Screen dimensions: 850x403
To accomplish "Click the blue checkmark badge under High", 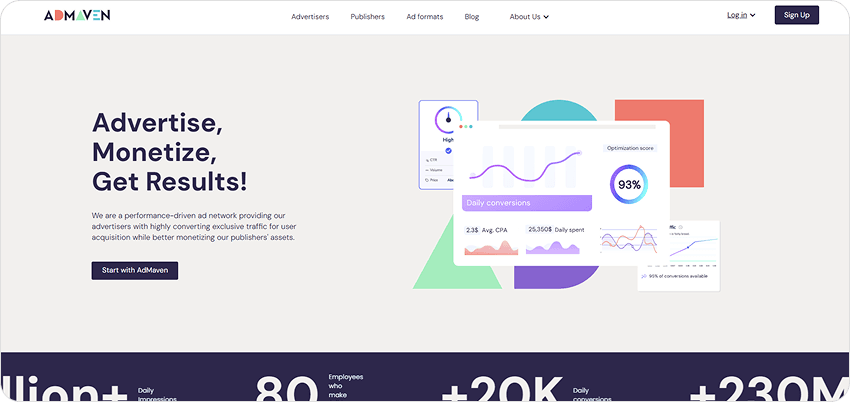I will (448, 151).
